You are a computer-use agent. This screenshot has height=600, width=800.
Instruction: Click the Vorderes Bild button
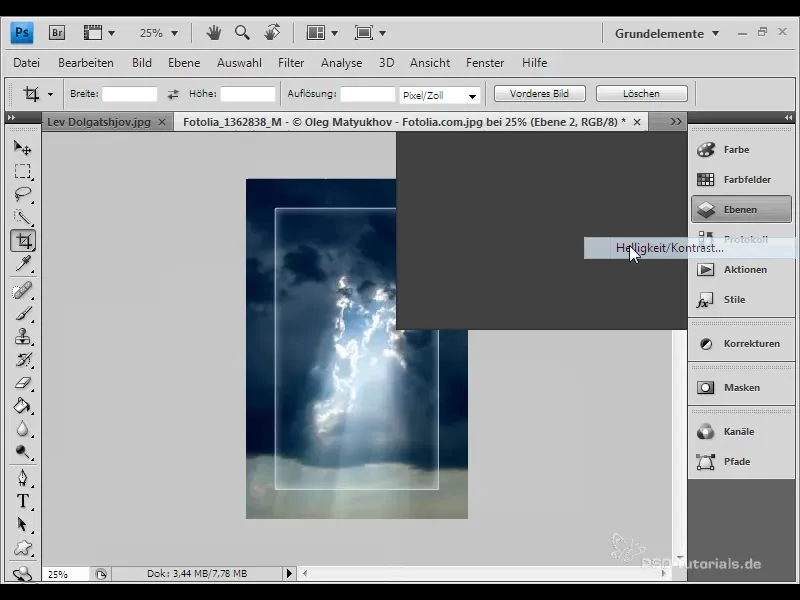click(539, 94)
